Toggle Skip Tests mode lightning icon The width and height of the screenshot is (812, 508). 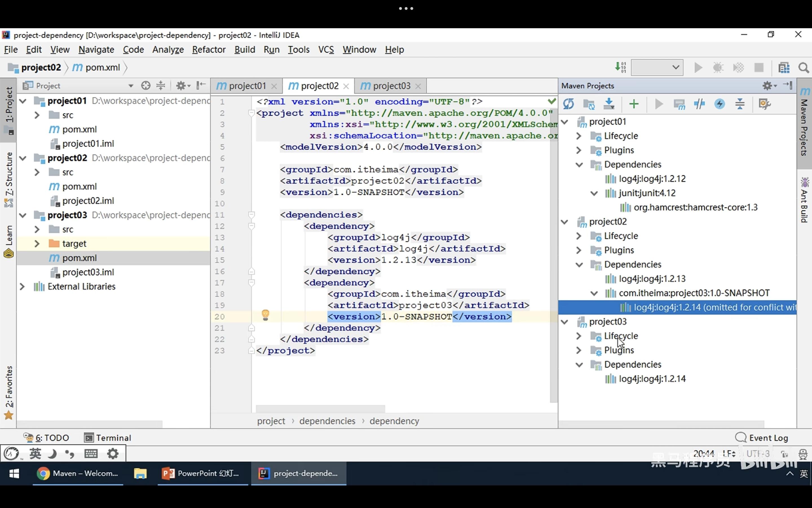point(720,104)
